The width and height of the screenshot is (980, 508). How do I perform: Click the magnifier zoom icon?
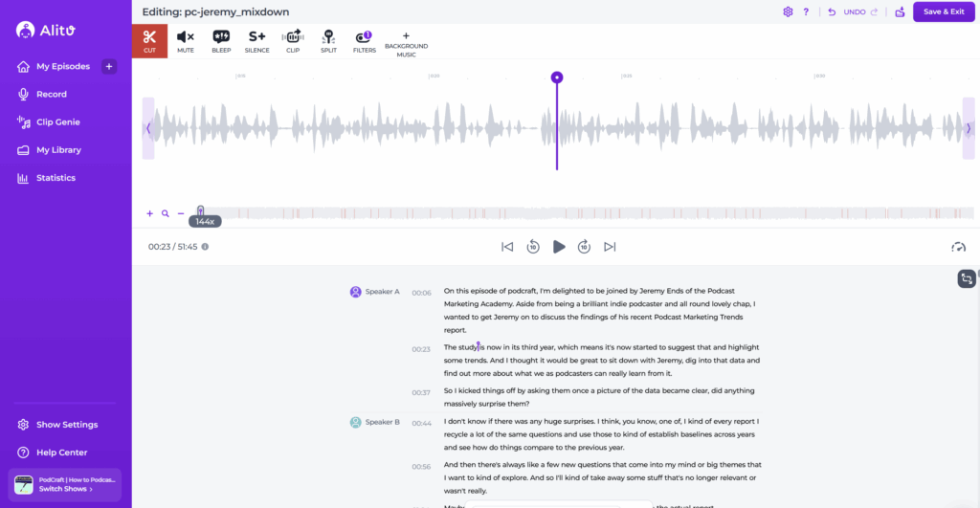click(x=166, y=213)
